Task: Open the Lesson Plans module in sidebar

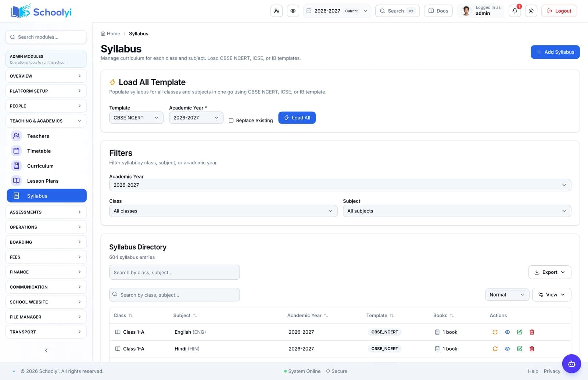Action: (47, 181)
